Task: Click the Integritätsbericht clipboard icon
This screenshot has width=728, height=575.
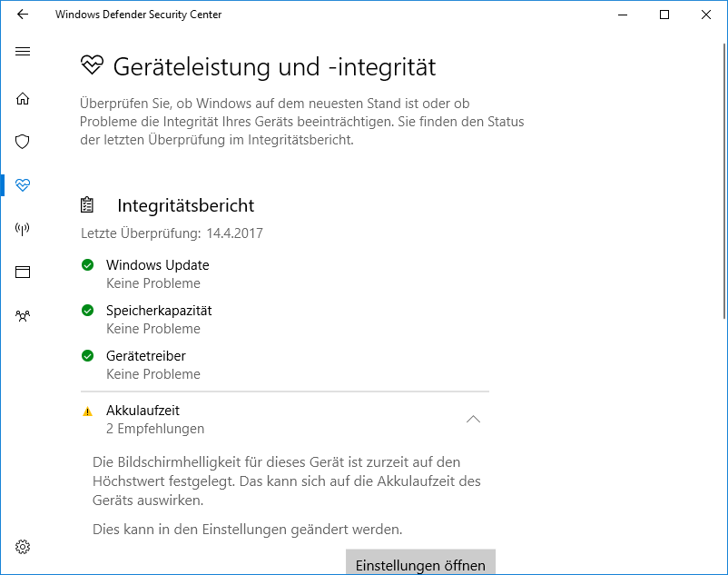Action: click(87, 204)
